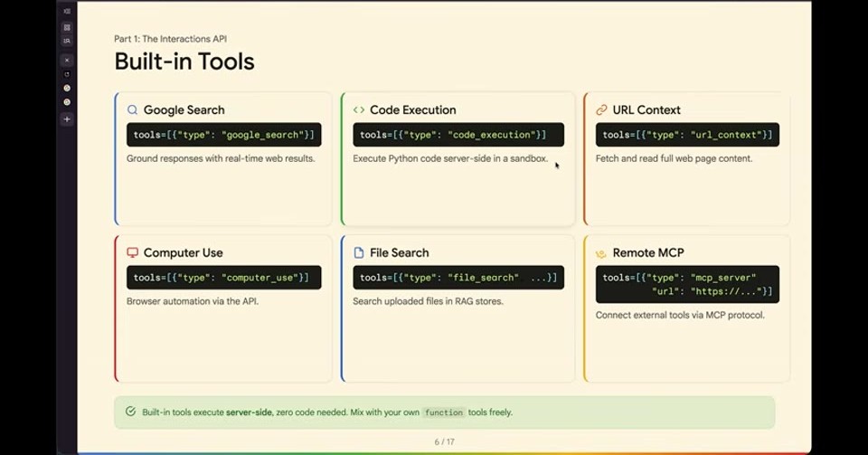
Task: Click the angle brackets icon beside Code Execution
Action: [x=359, y=109]
